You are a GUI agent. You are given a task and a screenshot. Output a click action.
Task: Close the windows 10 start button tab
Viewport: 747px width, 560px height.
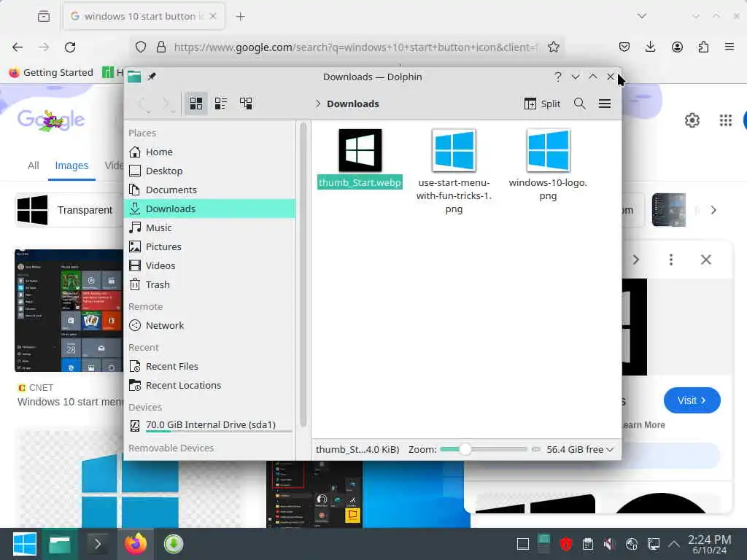point(213,16)
